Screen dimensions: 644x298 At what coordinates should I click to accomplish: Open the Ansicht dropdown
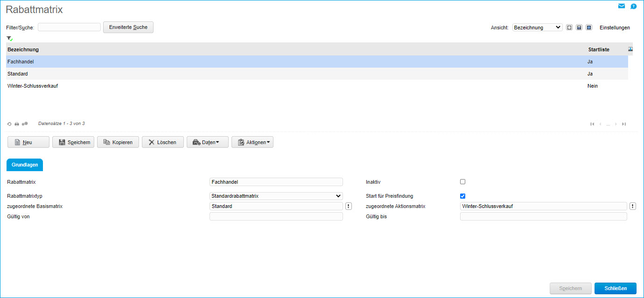point(537,28)
